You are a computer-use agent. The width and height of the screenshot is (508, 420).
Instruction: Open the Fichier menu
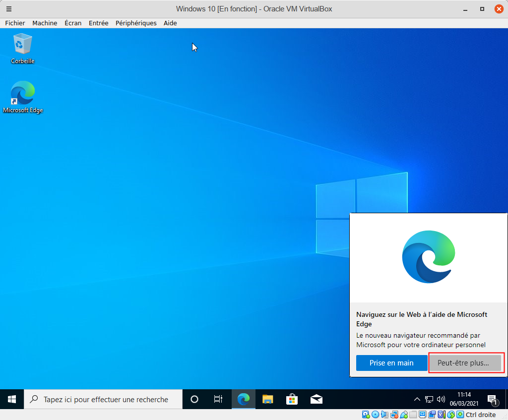pyautogui.click(x=15, y=23)
